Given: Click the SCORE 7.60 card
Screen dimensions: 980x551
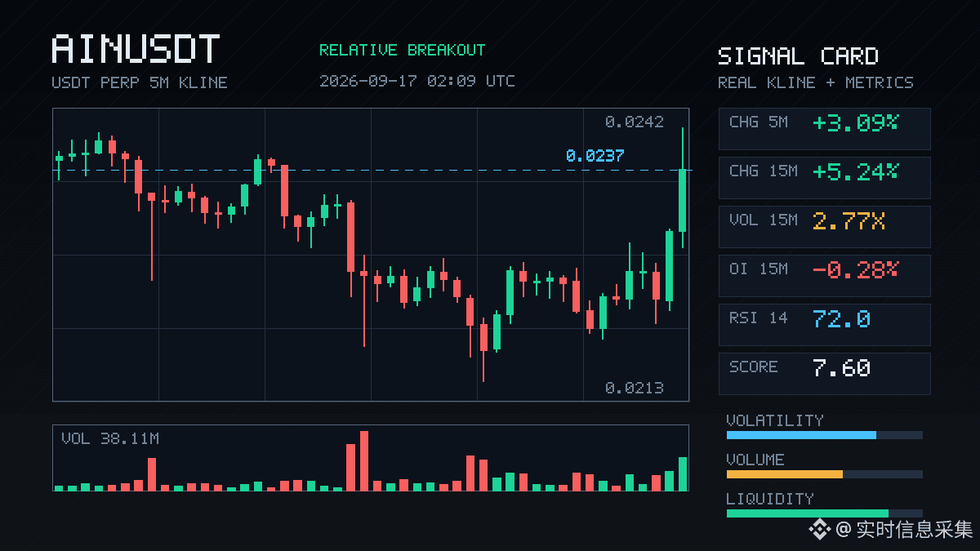Looking at the screenshot, I should pos(824,374).
